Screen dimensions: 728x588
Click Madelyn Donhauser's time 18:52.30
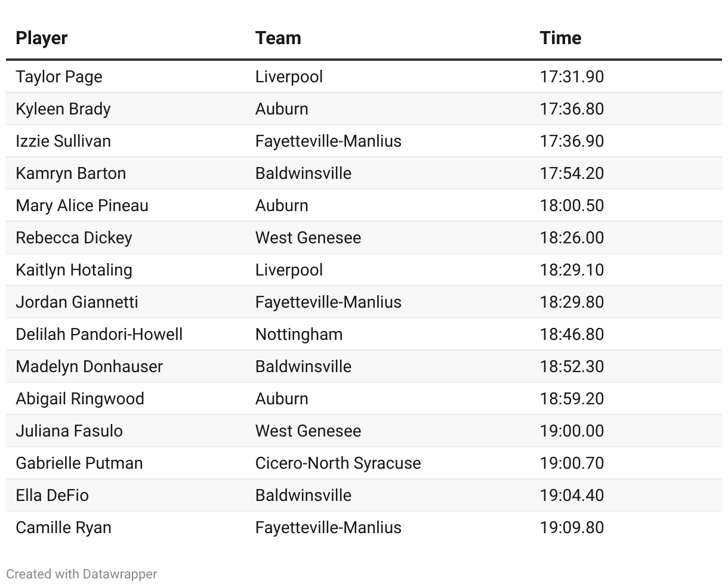(x=572, y=367)
